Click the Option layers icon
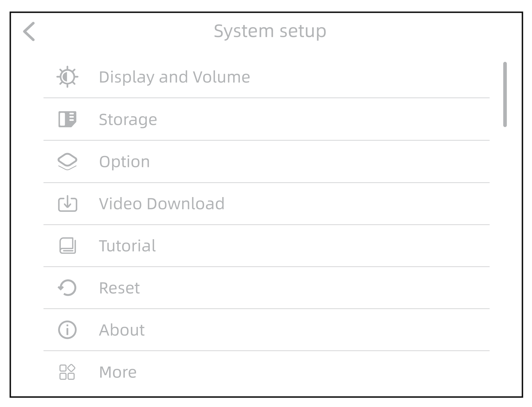 pos(67,161)
